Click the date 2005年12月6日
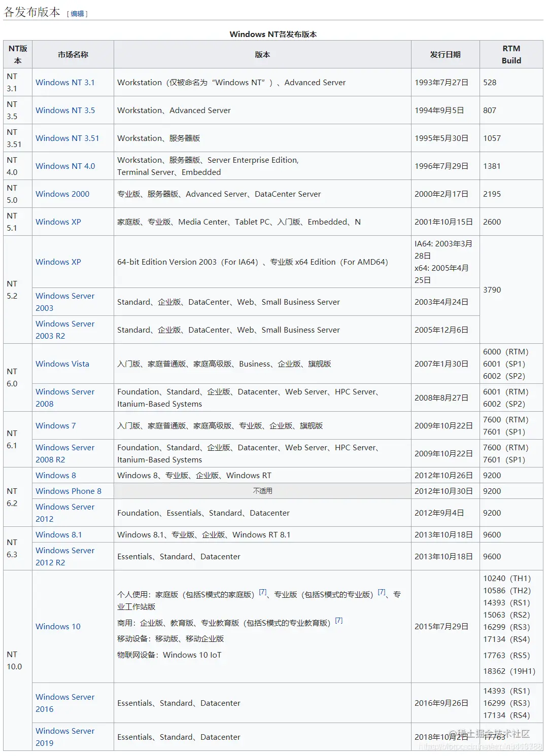The width and height of the screenshot is (547, 756). click(x=441, y=330)
